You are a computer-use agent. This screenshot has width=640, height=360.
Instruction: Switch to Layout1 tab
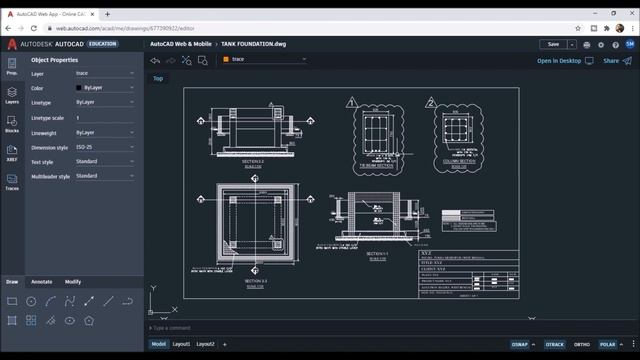pos(181,344)
